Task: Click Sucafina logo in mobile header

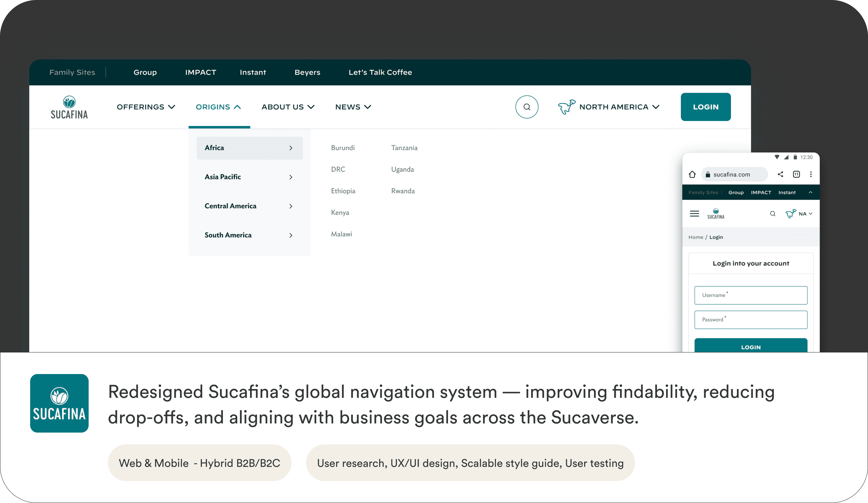Action: (716, 214)
